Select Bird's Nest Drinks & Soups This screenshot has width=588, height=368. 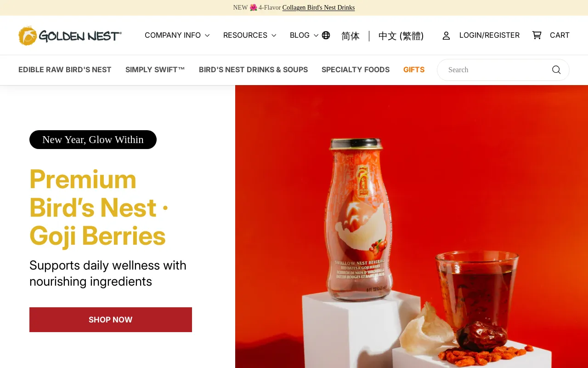[253, 70]
